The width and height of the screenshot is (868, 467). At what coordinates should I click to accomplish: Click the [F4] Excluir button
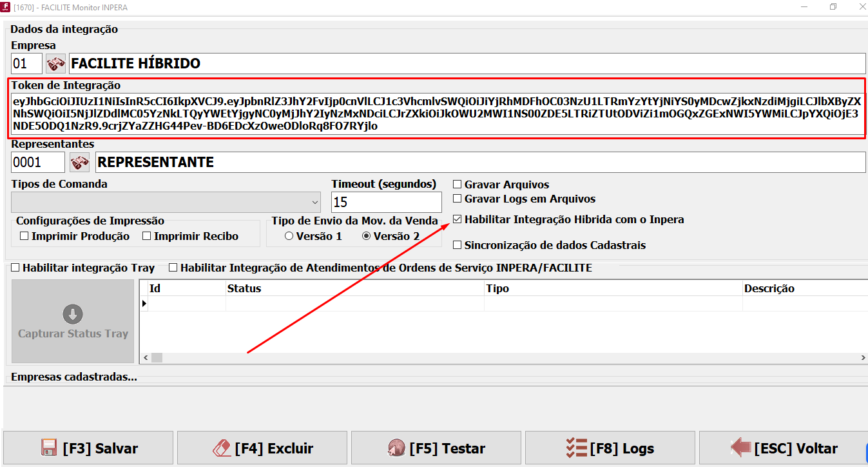click(x=262, y=448)
